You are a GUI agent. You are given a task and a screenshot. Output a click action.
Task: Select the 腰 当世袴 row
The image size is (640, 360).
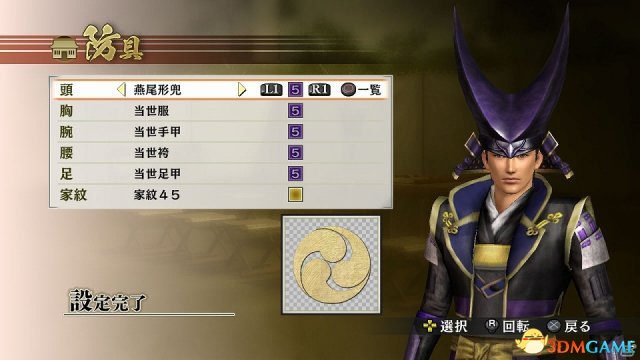coord(221,153)
